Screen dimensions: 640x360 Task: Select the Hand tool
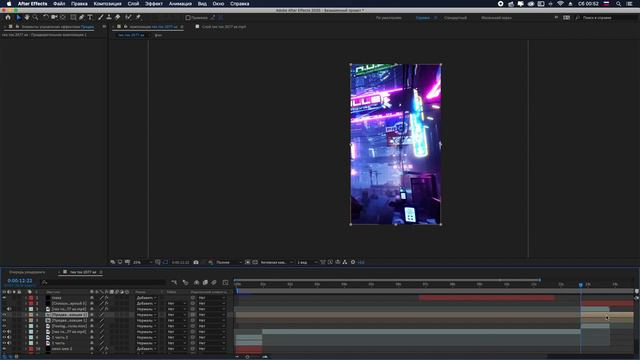click(27, 18)
